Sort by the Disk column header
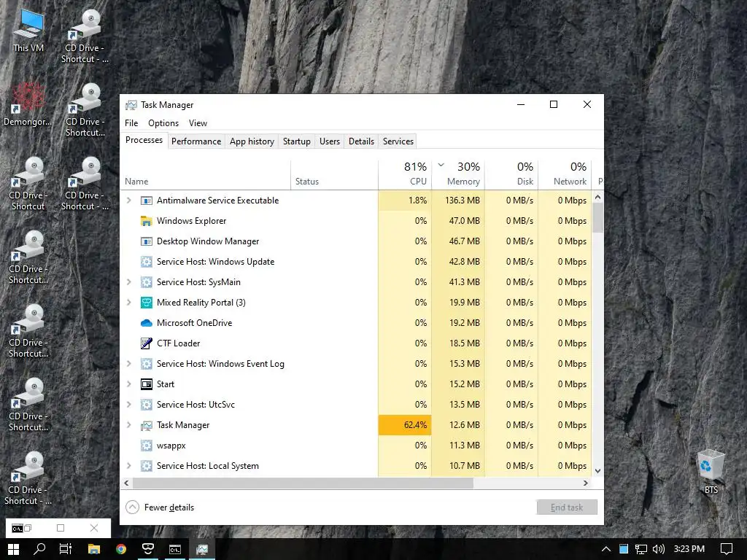This screenshot has width=747, height=560. coord(511,174)
